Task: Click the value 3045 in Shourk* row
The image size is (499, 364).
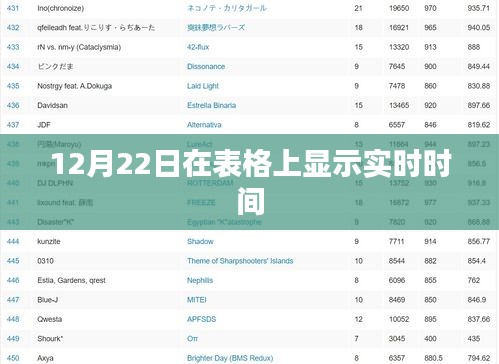Action: pos(397,339)
